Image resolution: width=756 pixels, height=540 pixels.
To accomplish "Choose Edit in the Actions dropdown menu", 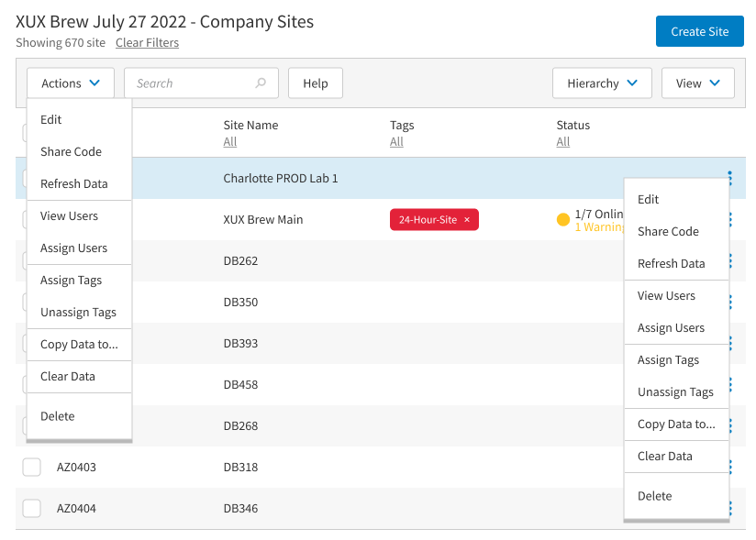I will (80, 119).
